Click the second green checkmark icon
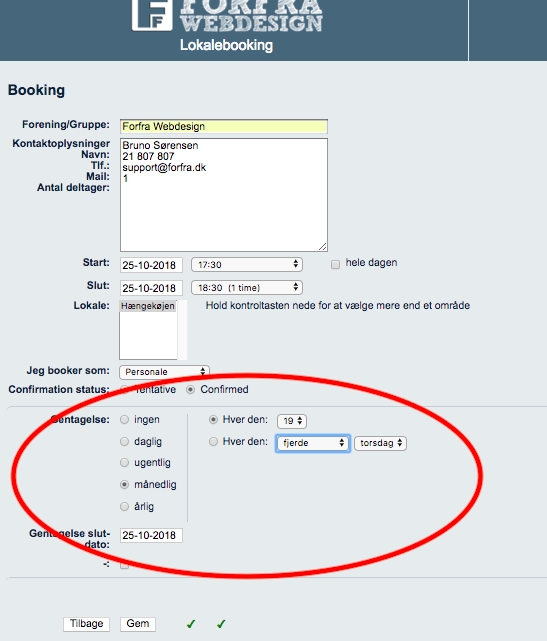Viewport: 547px width, 641px height. (221, 624)
